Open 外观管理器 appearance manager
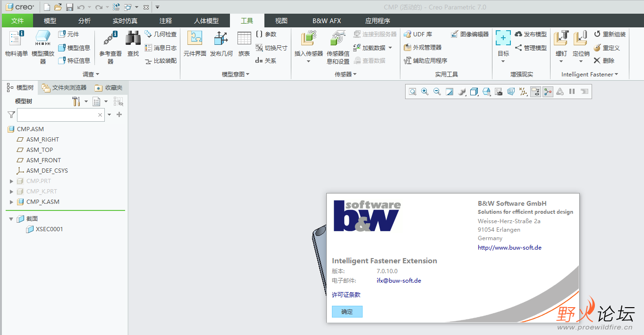 pos(423,48)
